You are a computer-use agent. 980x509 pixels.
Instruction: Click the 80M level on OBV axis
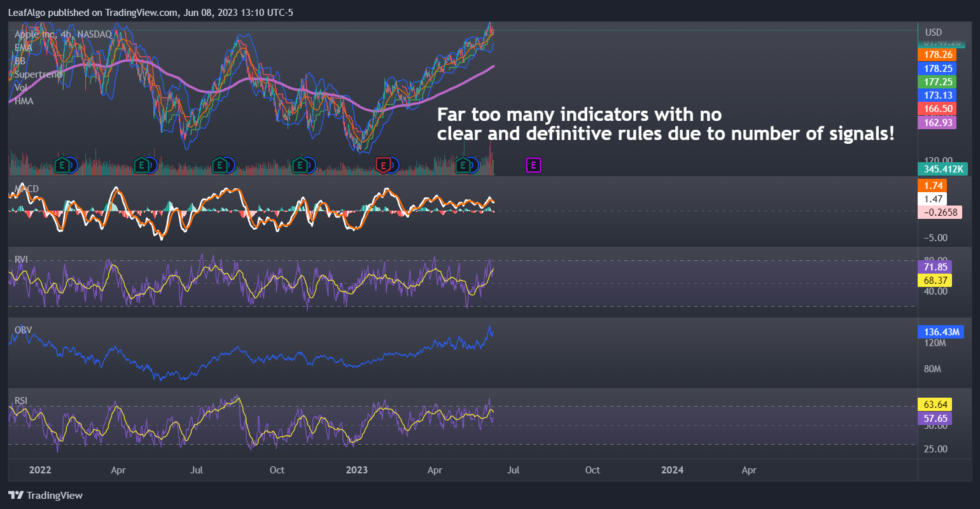[x=932, y=369]
